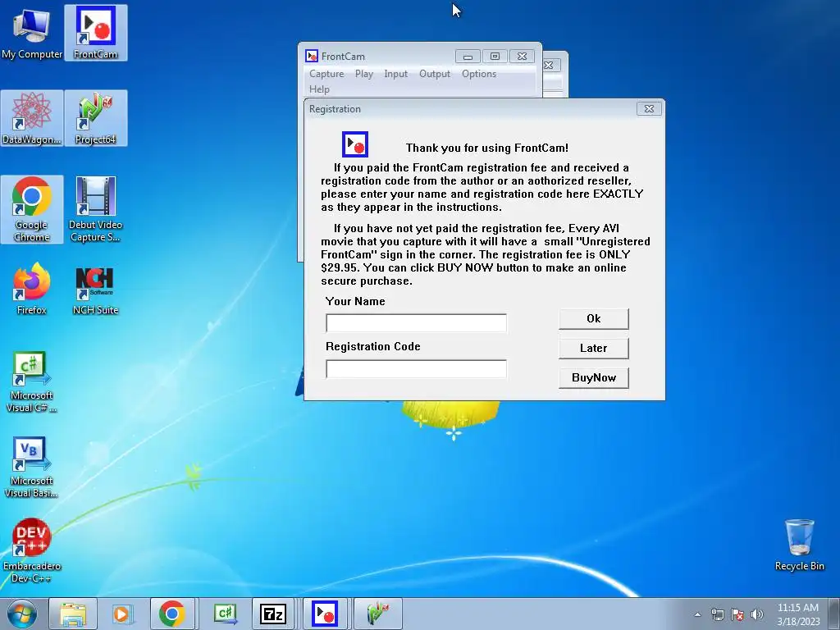This screenshot has width=840, height=630.
Task: Open the Options menu in FrontCam
Action: [479, 74]
